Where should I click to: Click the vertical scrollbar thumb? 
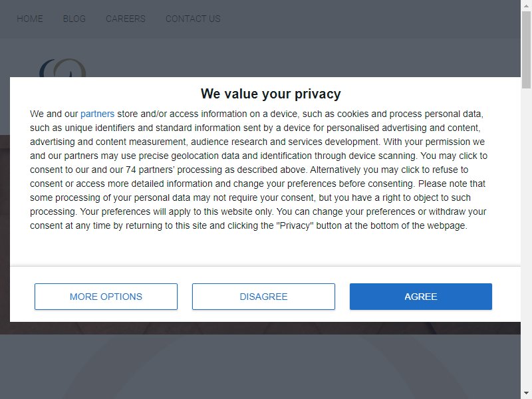click(526, 49)
